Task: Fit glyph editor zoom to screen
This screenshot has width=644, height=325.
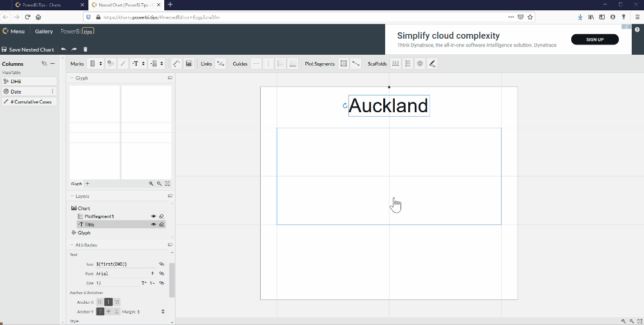Action: pos(167,184)
